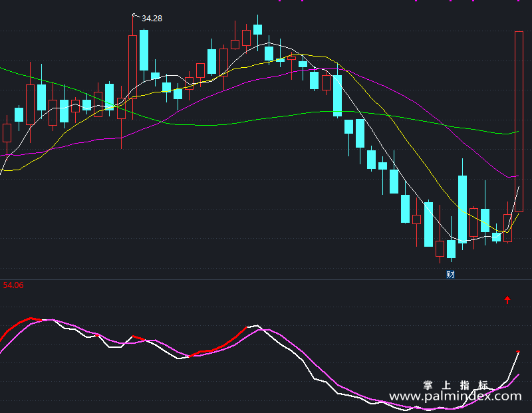Click the red up-arrow buy signal
The height and width of the screenshot is (413, 532).
(507, 300)
